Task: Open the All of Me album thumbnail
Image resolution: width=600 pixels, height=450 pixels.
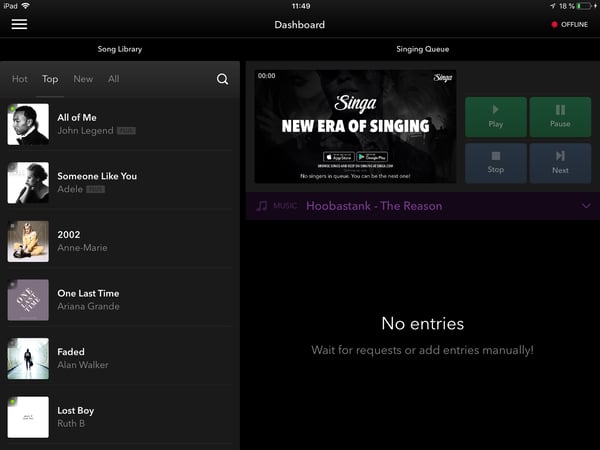Action: [x=28, y=124]
